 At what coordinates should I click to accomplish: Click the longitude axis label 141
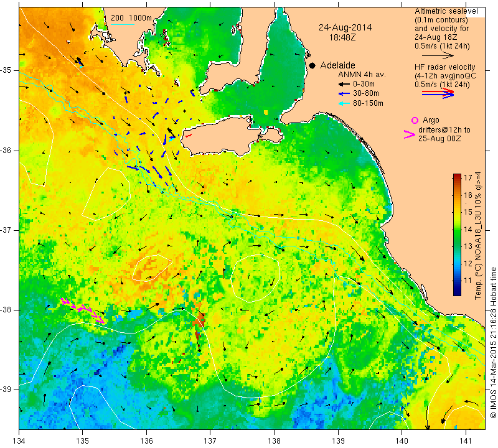point(466,441)
